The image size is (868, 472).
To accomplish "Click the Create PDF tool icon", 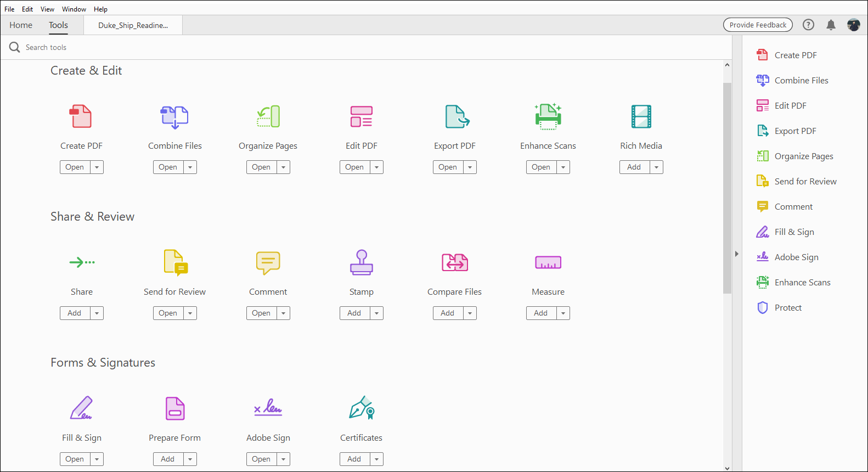I will pos(81,116).
